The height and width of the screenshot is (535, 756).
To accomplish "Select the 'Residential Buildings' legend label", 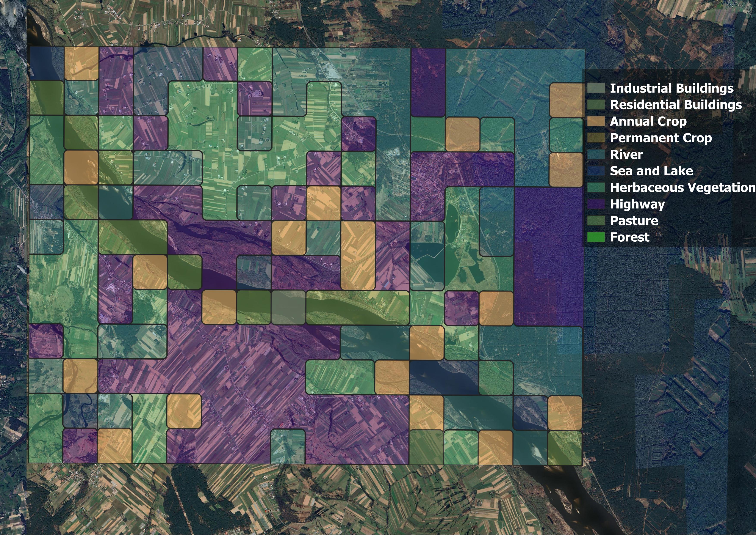I will click(676, 105).
